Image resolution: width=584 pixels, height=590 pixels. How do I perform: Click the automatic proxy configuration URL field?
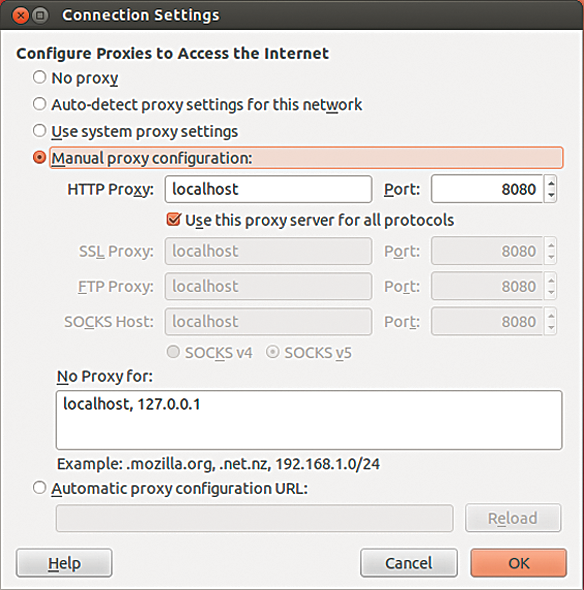[x=254, y=518]
